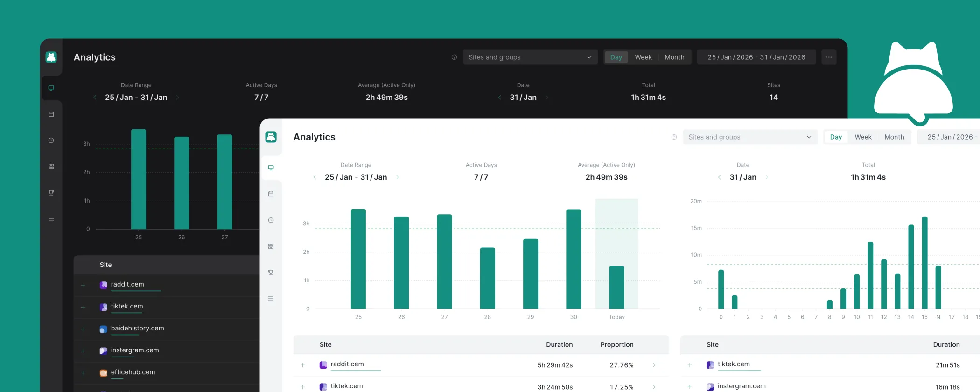Expand baidehistory.cem row in dark table
Image resolution: width=980 pixels, height=392 pixels.
pyautogui.click(x=83, y=329)
